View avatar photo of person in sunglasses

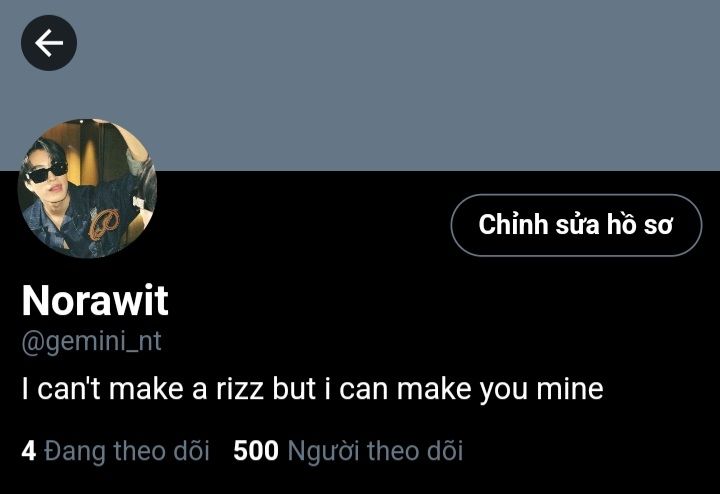(x=87, y=188)
